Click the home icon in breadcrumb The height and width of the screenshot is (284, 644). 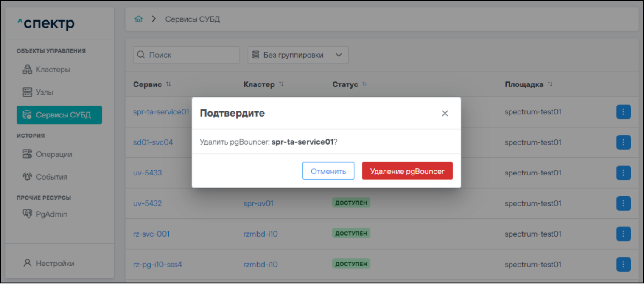point(138,19)
